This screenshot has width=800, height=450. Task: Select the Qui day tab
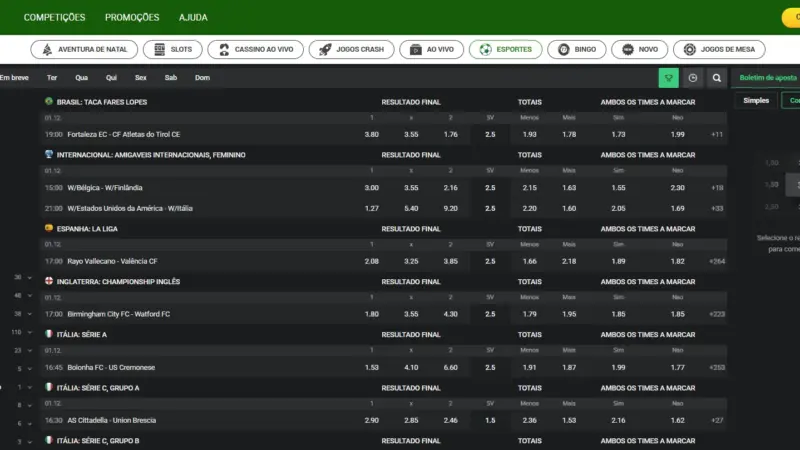point(111,78)
